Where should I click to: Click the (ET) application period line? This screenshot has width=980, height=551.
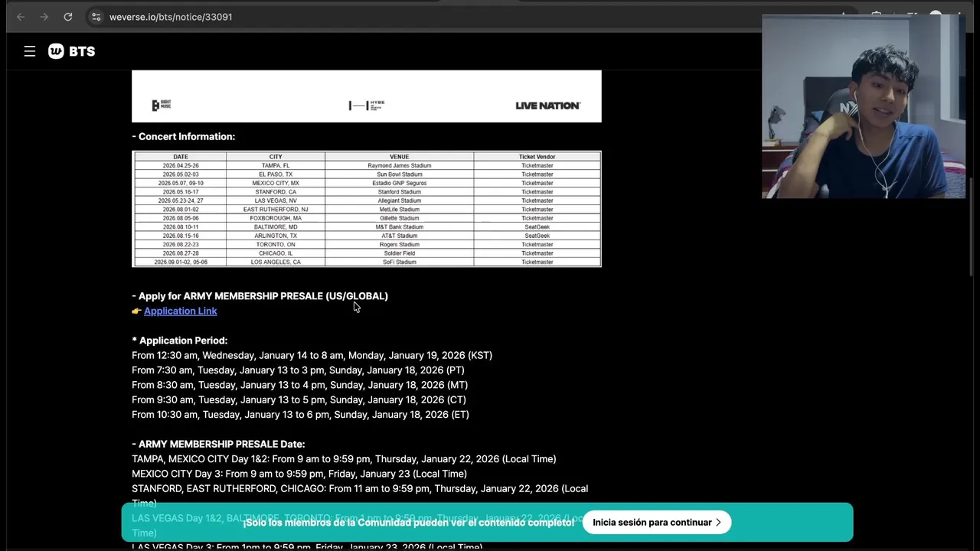point(300,415)
